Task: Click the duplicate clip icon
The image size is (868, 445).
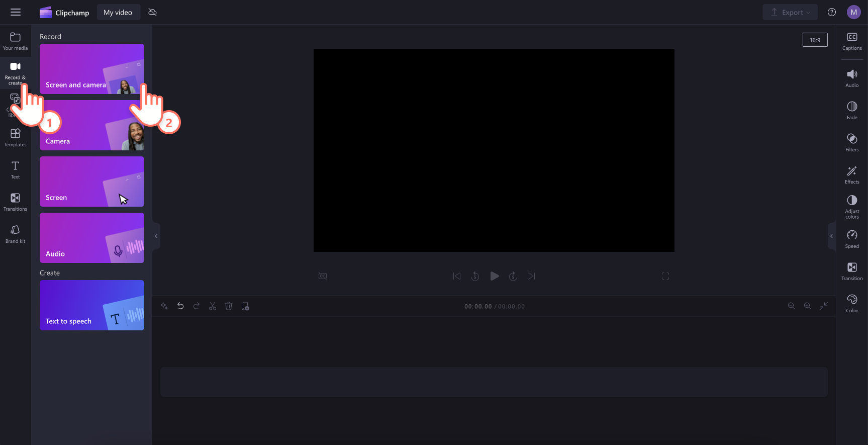Action: [245, 306]
